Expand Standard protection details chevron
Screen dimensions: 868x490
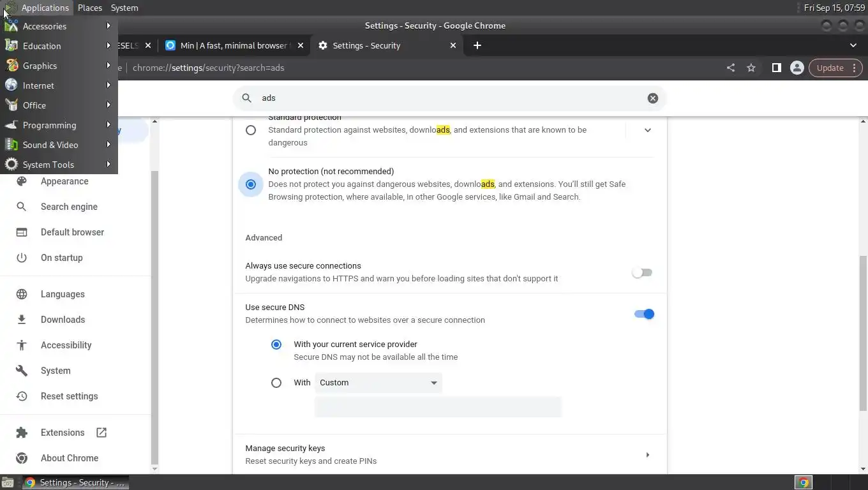[647, 130]
